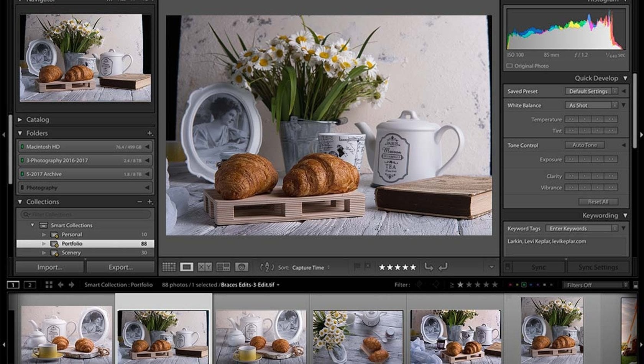Click the Export button
The width and height of the screenshot is (644, 364).
pos(120,267)
